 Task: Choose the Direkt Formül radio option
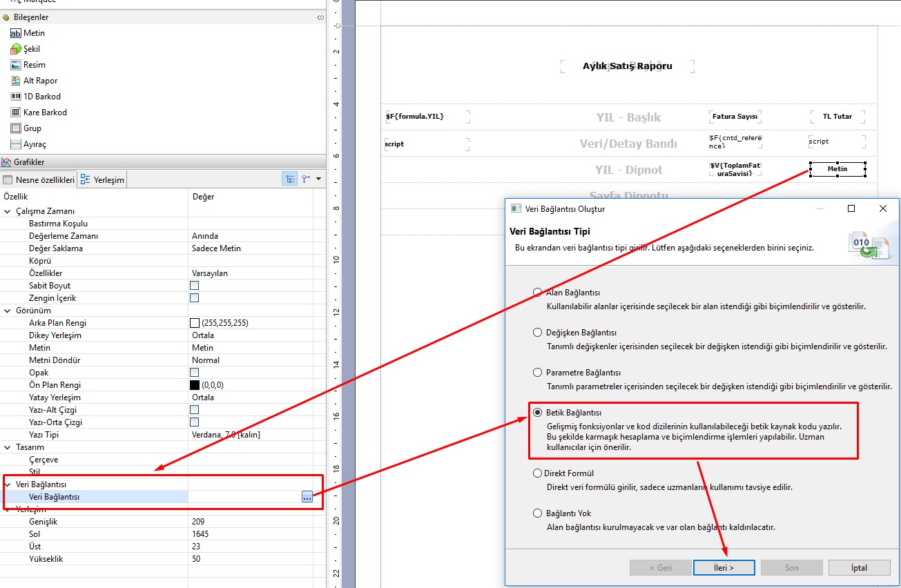coord(537,473)
